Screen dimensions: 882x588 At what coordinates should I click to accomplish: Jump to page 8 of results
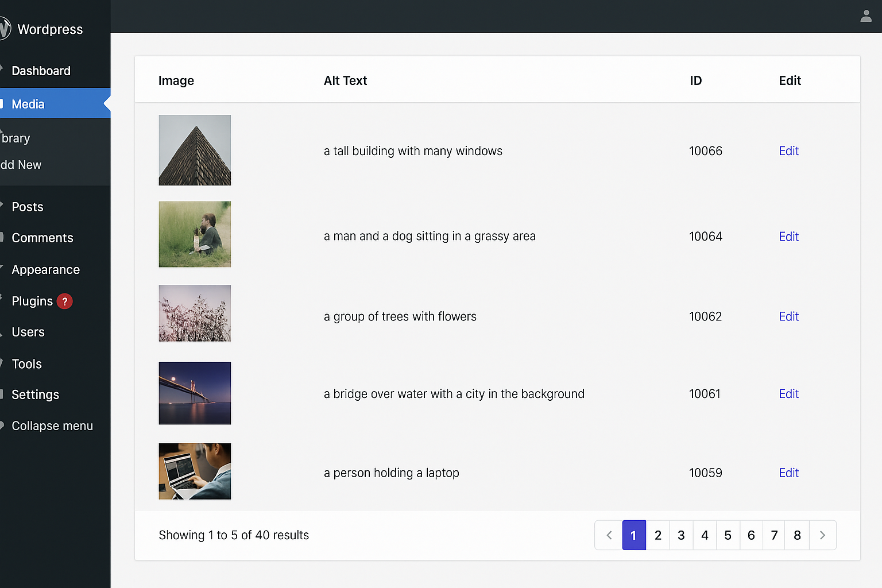pyautogui.click(x=797, y=535)
